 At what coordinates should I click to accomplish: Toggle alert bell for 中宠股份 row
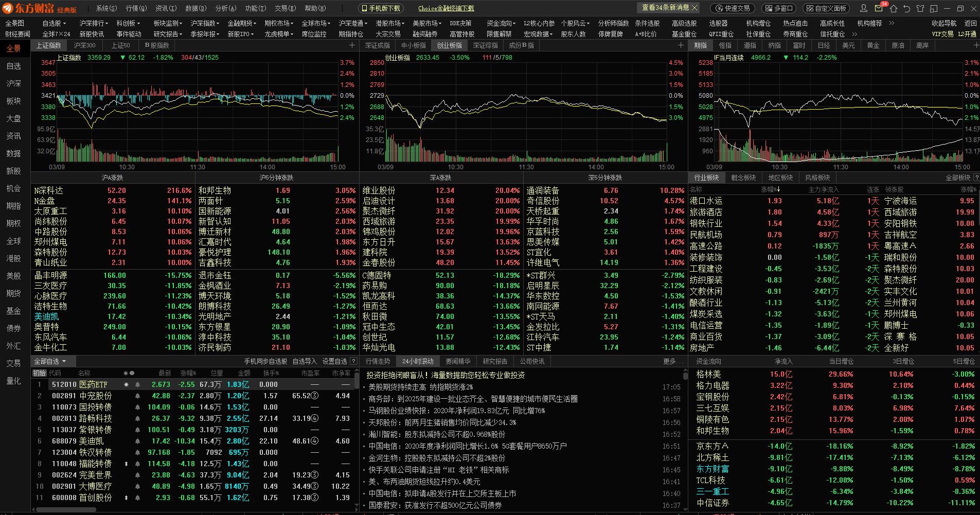coord(137,396)
